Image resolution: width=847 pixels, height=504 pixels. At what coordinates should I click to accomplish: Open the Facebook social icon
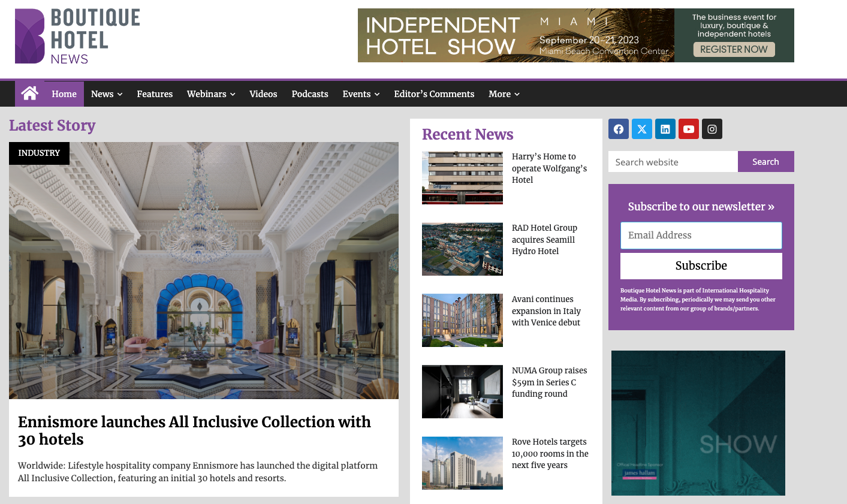tap(619, 129)
